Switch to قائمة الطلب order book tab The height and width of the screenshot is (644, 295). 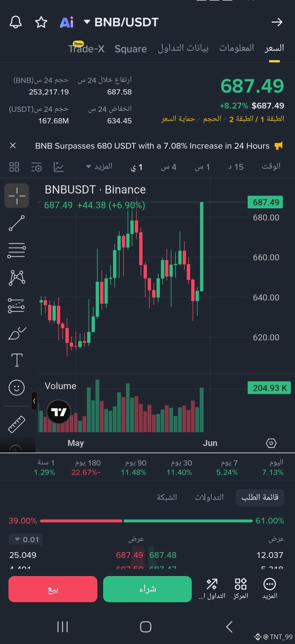pyautogui.click(x=260, y=497)
